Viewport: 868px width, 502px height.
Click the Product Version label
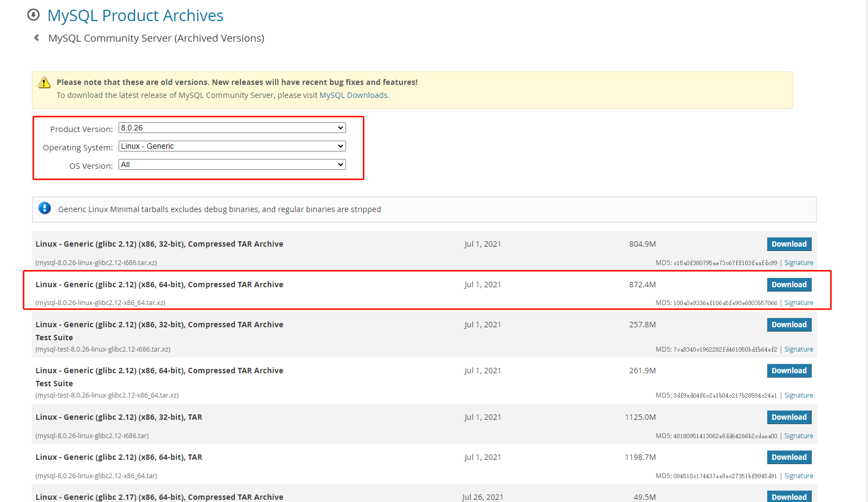(81, 129)
